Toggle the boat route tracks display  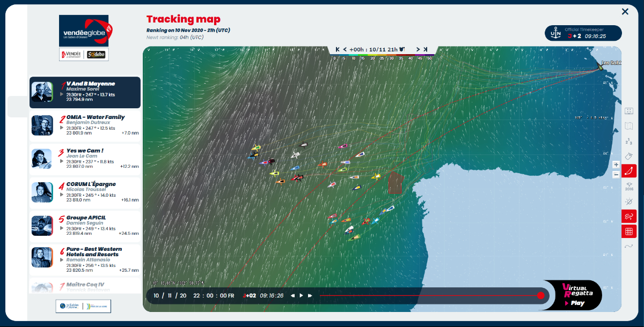629,171
